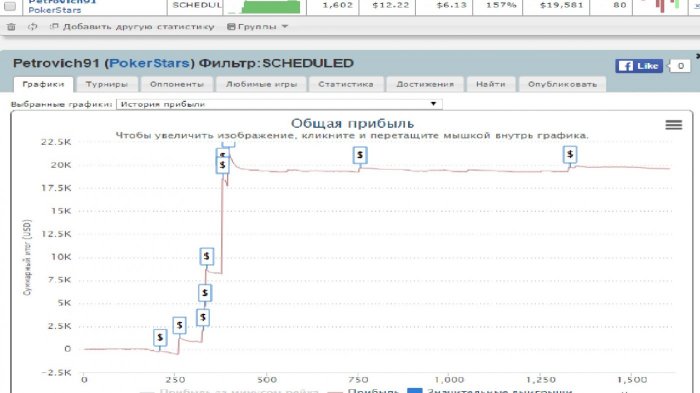700x393 pixels.
Task: Click the dollar marker near tournament 750
Action: point(360,155)
